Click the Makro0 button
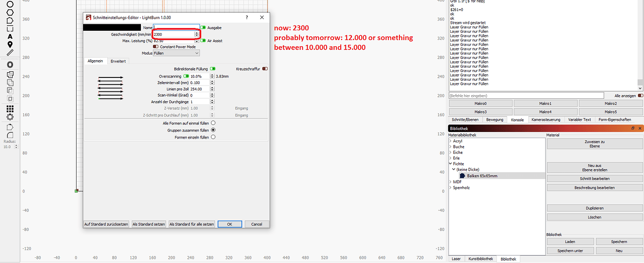 [481, 104]
